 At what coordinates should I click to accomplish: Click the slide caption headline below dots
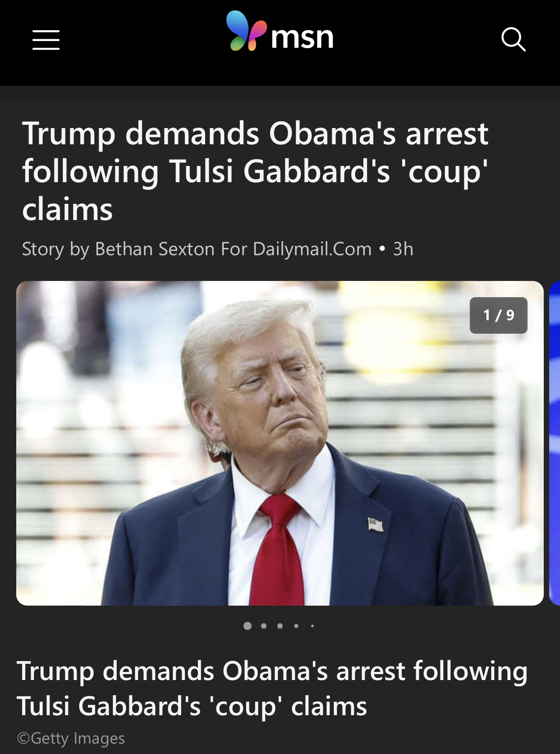click(x=272, y=688)
